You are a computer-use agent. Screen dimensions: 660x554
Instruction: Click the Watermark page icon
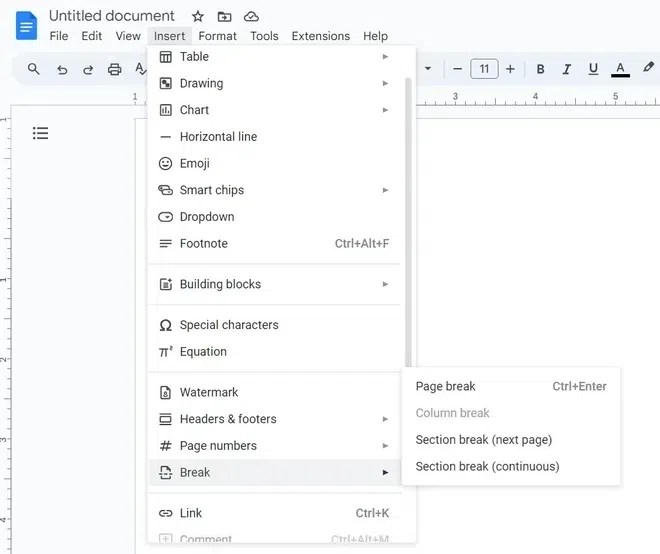[x=165, y=392]
